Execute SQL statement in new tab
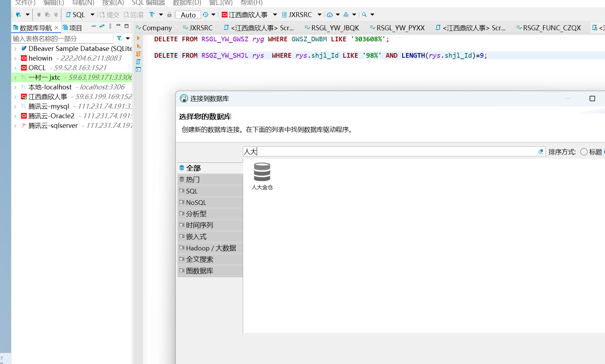The width and height of the screenshot is (605, 364). click(138, 46)
